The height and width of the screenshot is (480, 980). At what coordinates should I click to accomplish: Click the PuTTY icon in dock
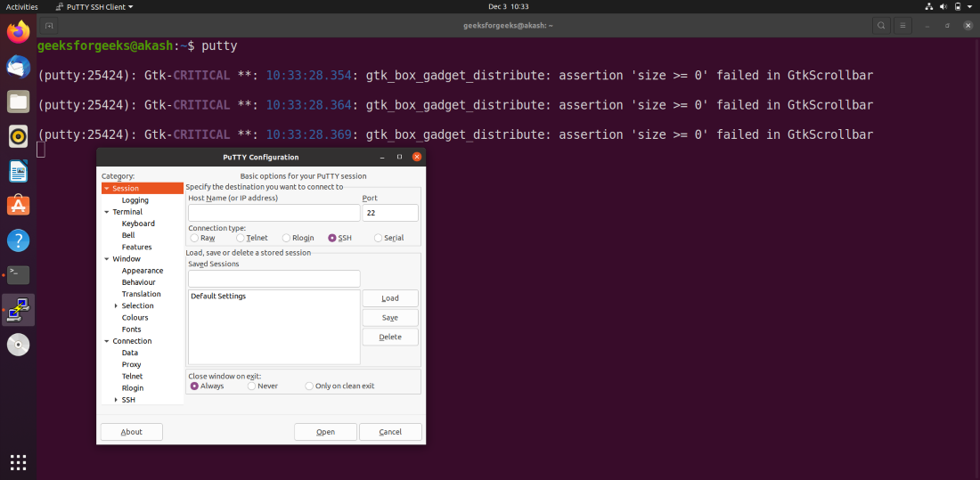click(18, 309)
